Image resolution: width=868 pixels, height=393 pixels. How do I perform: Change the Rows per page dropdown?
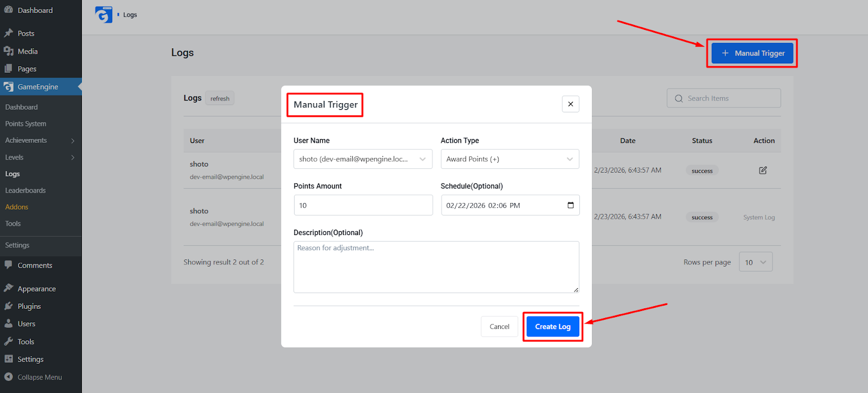click(x=756, y=262)
